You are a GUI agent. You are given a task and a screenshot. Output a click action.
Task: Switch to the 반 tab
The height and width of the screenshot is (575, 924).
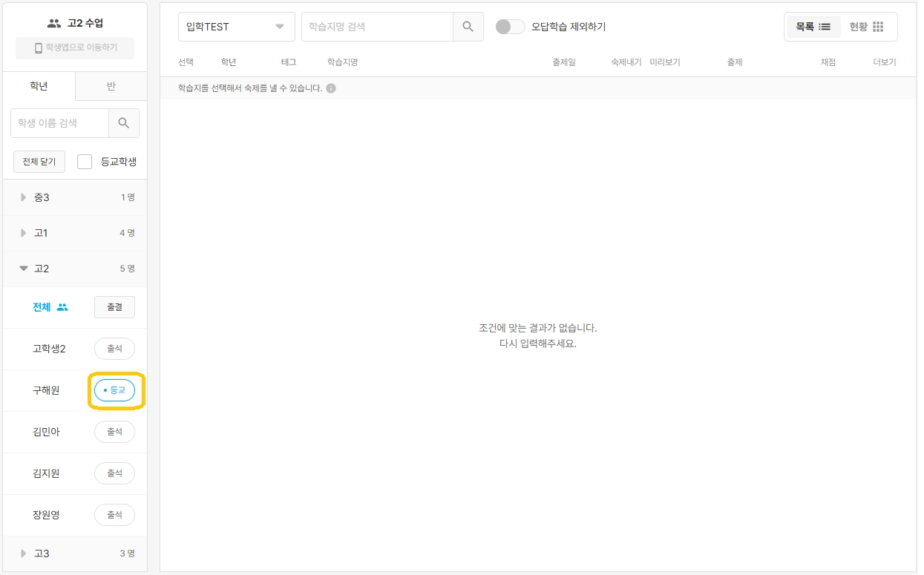(111, 86)
